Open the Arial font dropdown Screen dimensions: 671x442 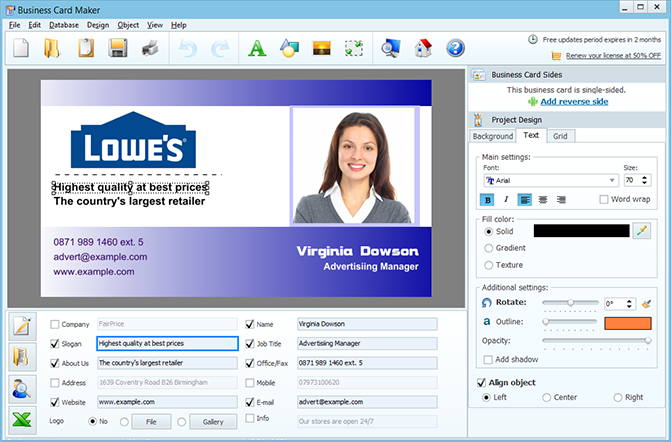pos(551,181)
